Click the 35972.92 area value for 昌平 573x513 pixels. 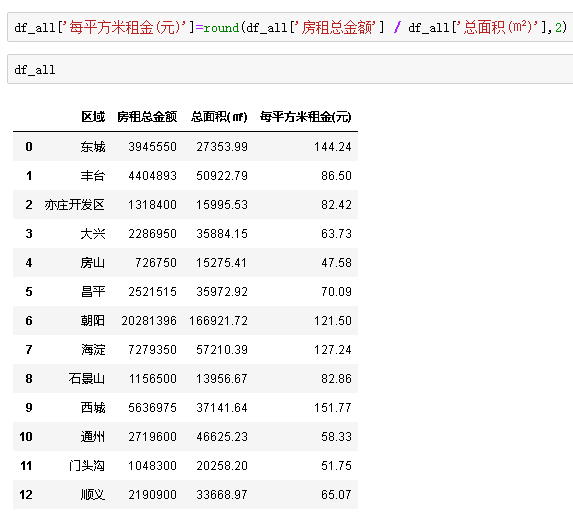[222, 292]
